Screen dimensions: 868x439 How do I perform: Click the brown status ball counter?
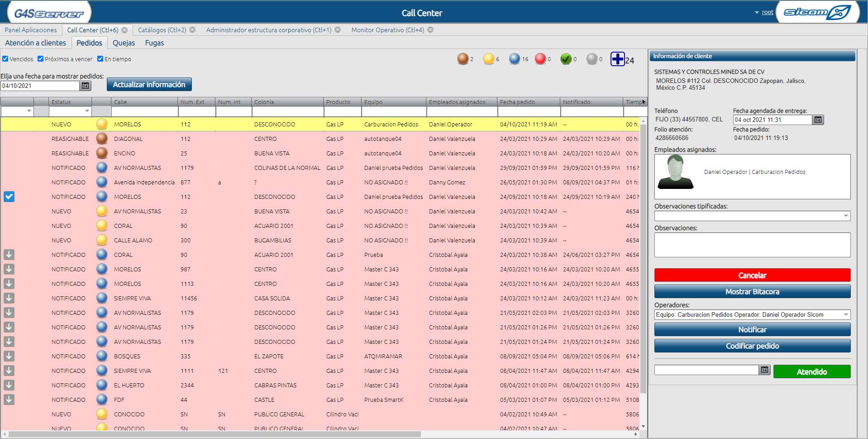pyautogui.click(x=463, y=59)
